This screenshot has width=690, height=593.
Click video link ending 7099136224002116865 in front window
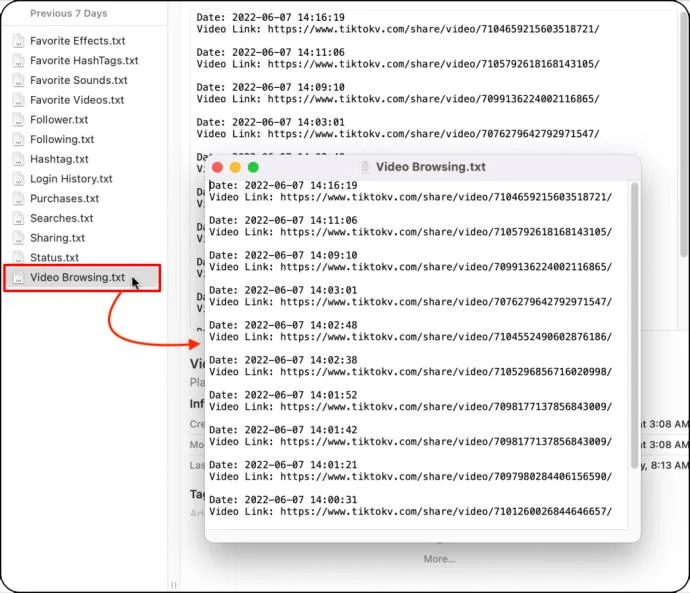click(x=446, y=267)
